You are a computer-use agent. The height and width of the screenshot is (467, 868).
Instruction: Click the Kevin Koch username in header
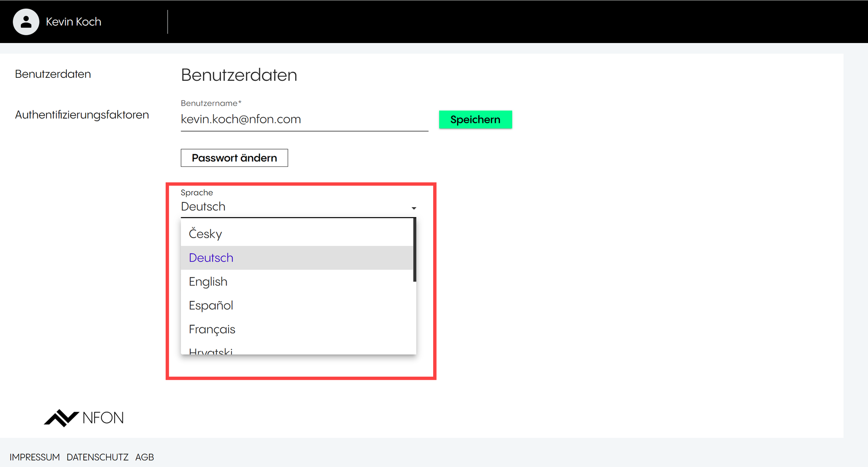click(x=73, y=22)
